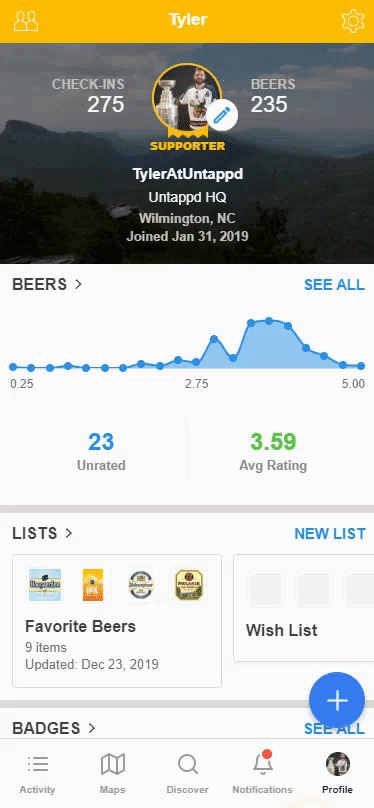Select the 2.75 rating chart point
The width and height of the screenshot is (374, 808).
(196, 362)
